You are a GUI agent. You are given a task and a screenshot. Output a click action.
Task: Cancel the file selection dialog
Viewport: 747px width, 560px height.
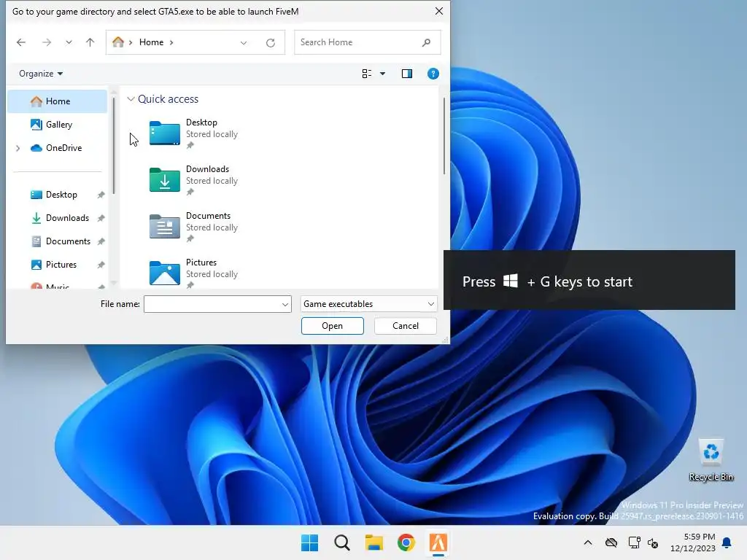[406, 326]
